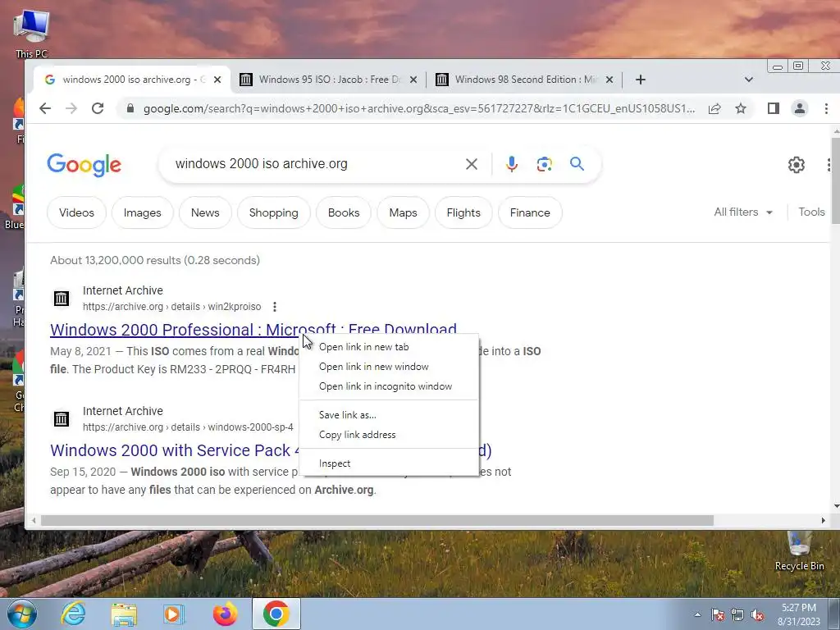
Task: Click the Chrome taskbar button
Action: (x=276, y=614)
